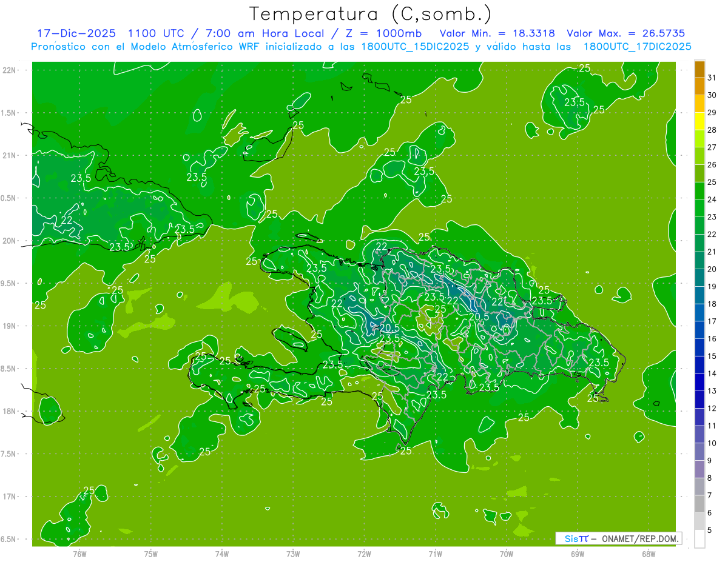This screenshot has height=562, width=728.
Task: Click the '73W' longitude label
Action: tap(293, 554)
